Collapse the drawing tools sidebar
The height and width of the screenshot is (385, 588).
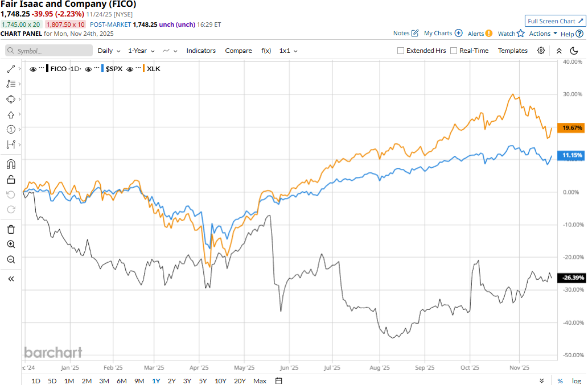coord(11,279)
